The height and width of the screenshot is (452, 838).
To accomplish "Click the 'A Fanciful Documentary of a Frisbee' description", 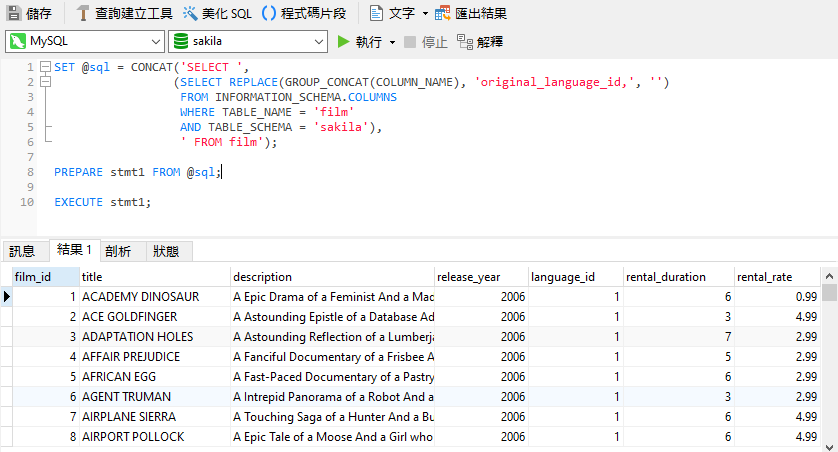I will click(332, 356).
